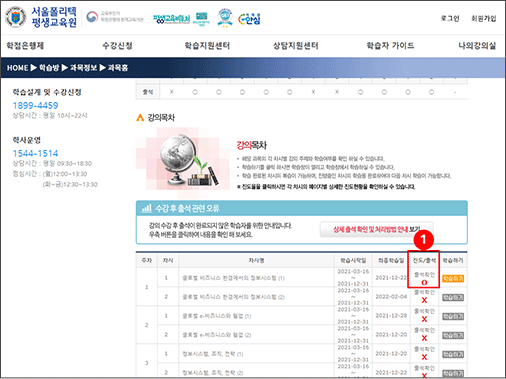Click the red X mark for 정보시스템, 조직, 전략 (1)
This screenshot has width=506, height=379.
(x=424, y=357)
